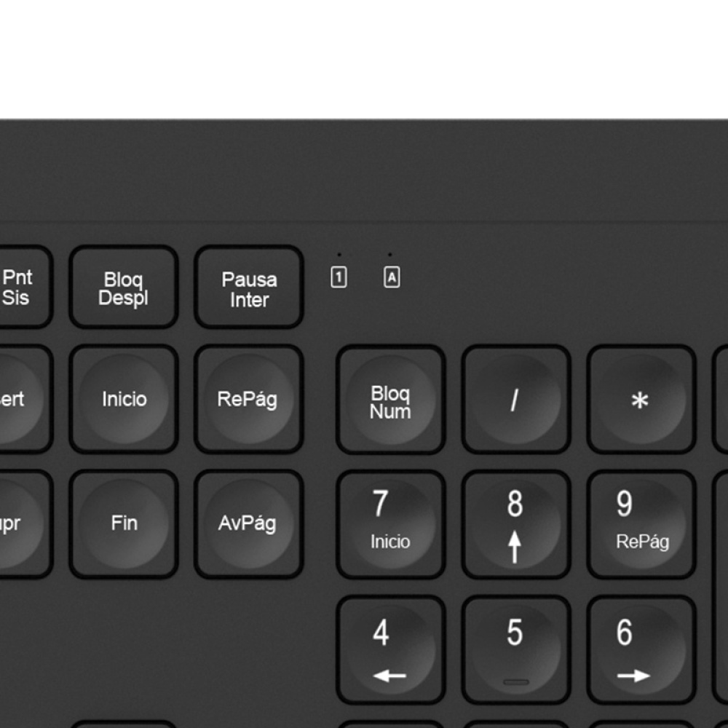Click the 7 Inicio numpad key
Image resolution: width=728 pixels, height=728 pixels.
[x=390, y=524]
